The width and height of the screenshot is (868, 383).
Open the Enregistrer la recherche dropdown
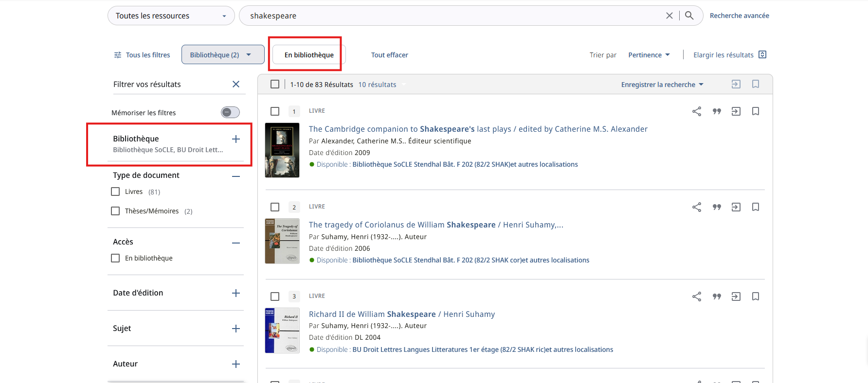tap(662, 85)
